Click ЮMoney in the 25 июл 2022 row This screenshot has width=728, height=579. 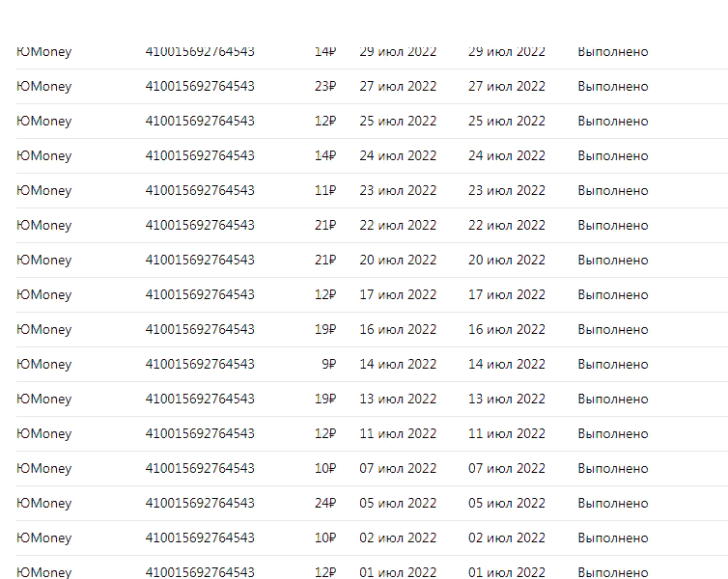coord(44,121)
